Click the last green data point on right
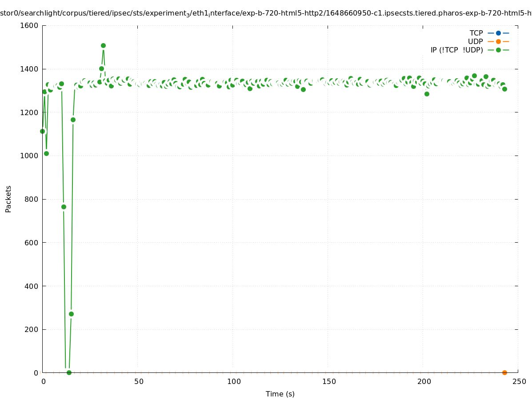 pos(504,89)
